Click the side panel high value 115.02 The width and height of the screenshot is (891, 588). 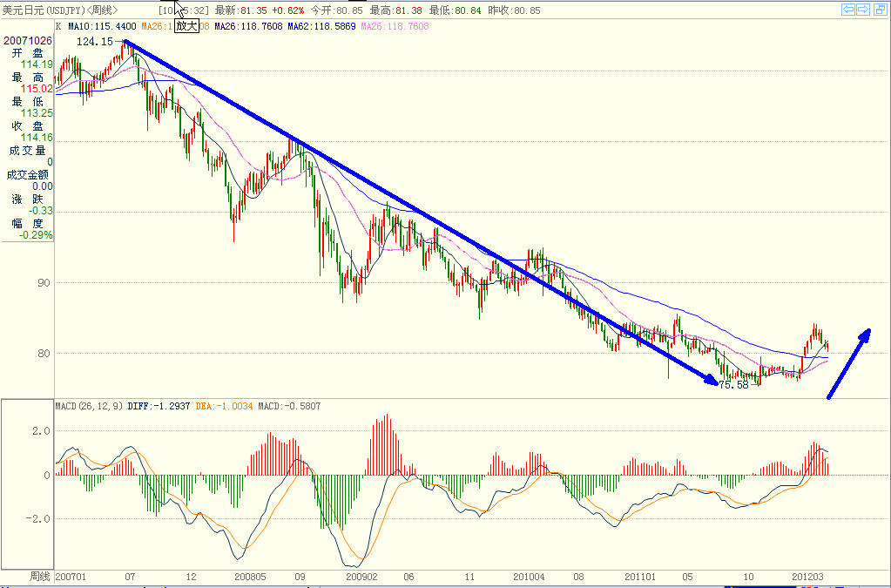[37, 89]
